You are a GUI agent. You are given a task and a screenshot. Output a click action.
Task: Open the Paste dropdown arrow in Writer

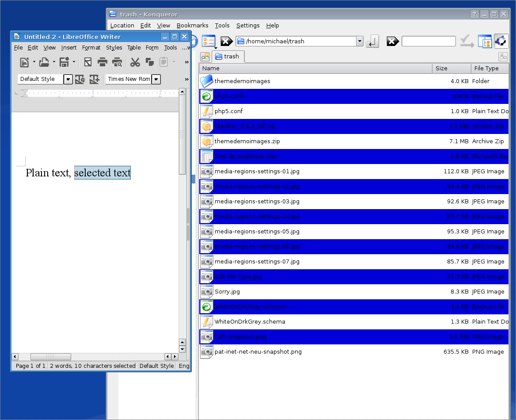(x=174, y=62)
